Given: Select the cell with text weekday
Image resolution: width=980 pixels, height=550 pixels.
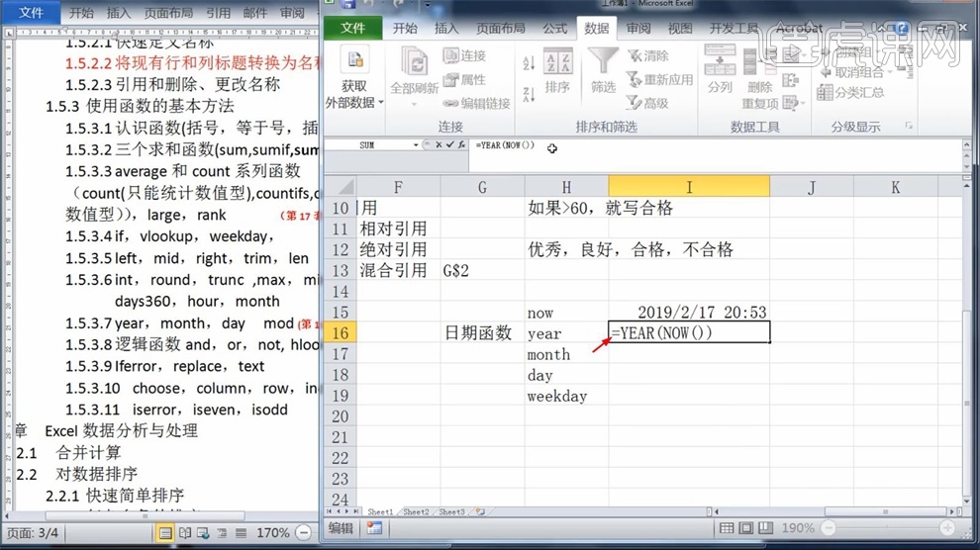Looking at the screenshot, I should (566, 396).
